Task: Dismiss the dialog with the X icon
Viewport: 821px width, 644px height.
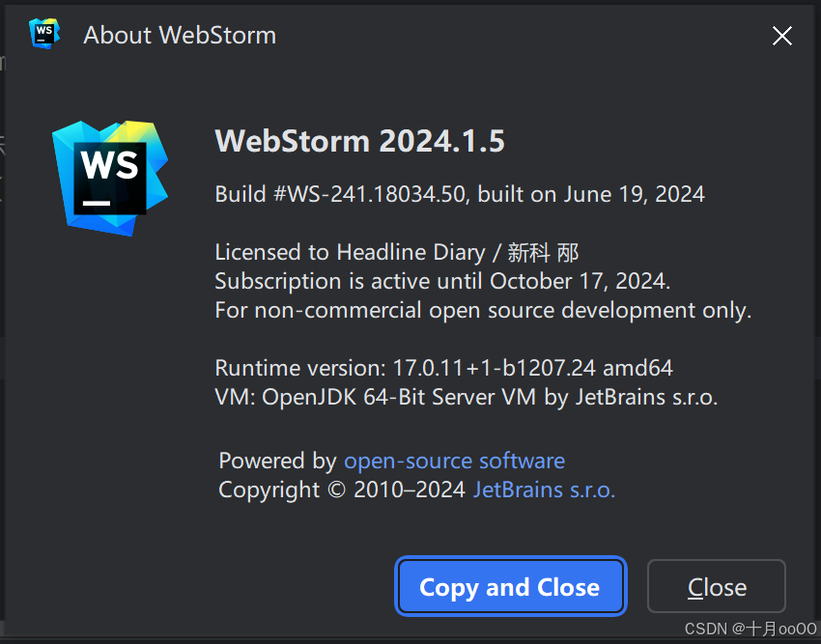Action: point(781,36)
